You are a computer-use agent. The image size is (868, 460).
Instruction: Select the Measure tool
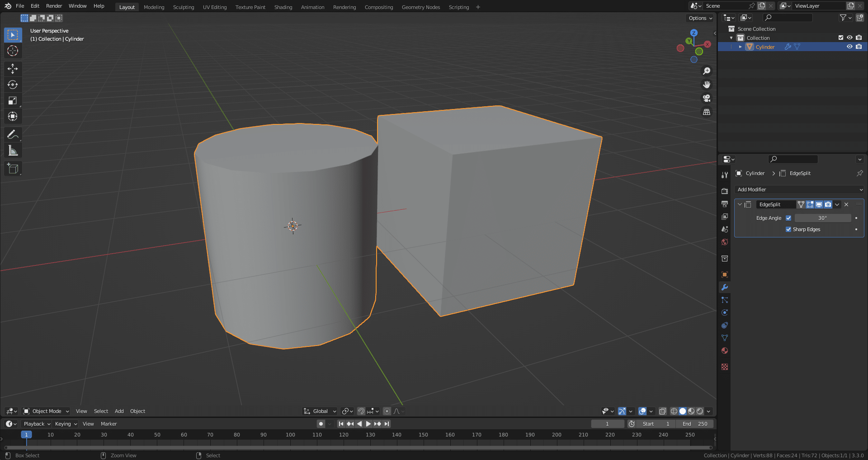tap(13, 151)
